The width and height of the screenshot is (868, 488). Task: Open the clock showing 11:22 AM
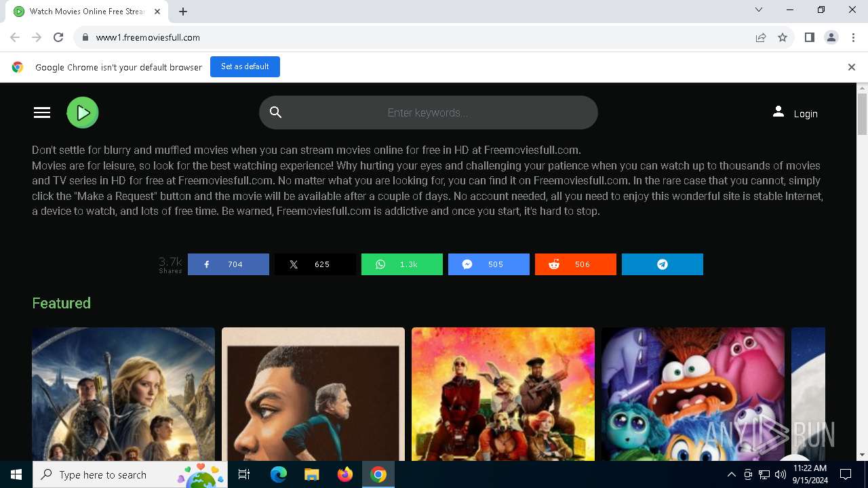(x=810, y=474)
